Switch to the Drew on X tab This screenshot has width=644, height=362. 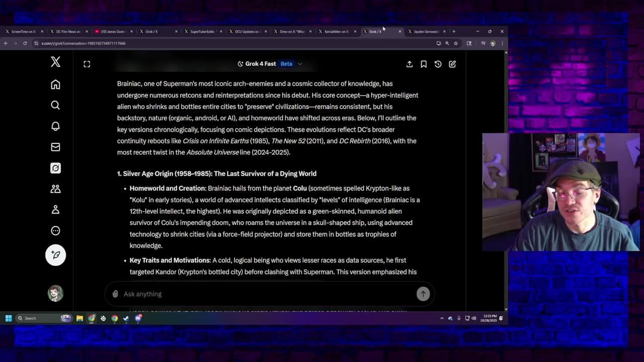click(x=292, y=32)
